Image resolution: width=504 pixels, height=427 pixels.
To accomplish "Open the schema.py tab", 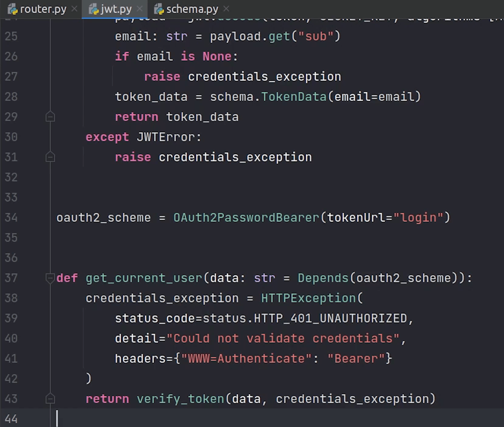I will point(192,9).
